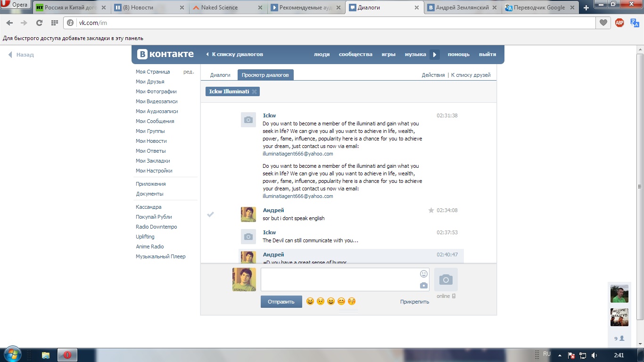This screenshot has height=362, width=644.
Task: Open the emoji smiley picker
Action: (424, 273)
